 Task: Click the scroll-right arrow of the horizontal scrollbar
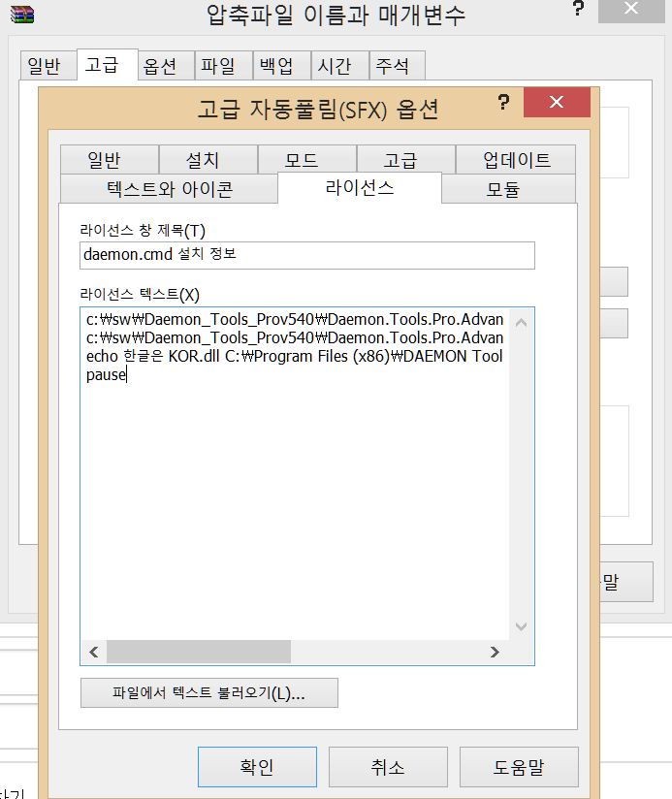pos(495,652)
